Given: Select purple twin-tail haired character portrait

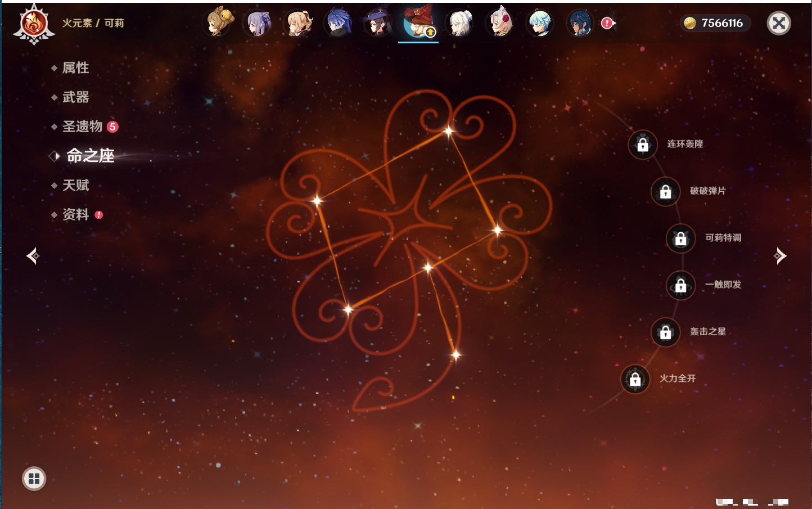Looking at the screenshot, I should pos(258,24).
